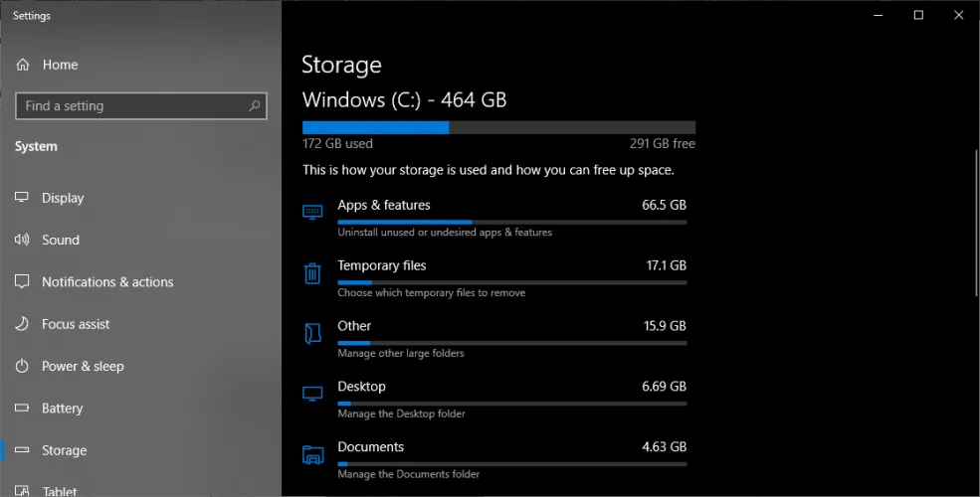The width and height of the screenshot is (980, 497).
Task: Click the Apps & features keyboard icon
Action: [312, 213]
